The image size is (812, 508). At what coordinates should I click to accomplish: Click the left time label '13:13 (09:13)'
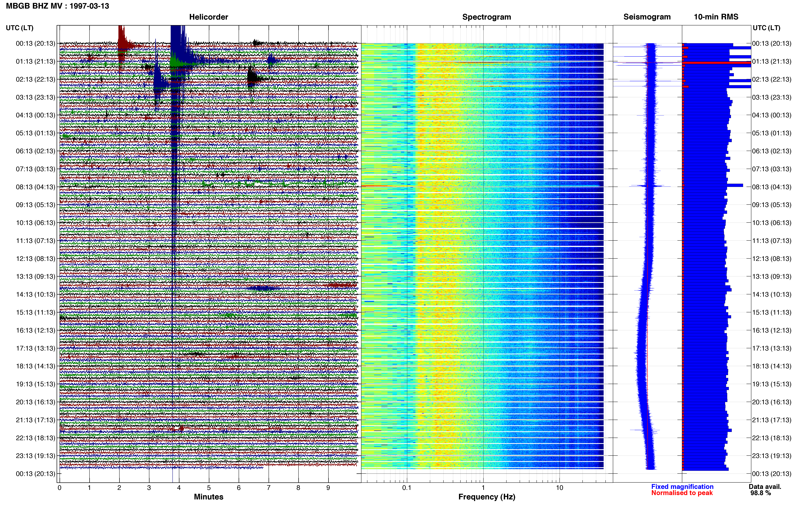coord(36,277)
